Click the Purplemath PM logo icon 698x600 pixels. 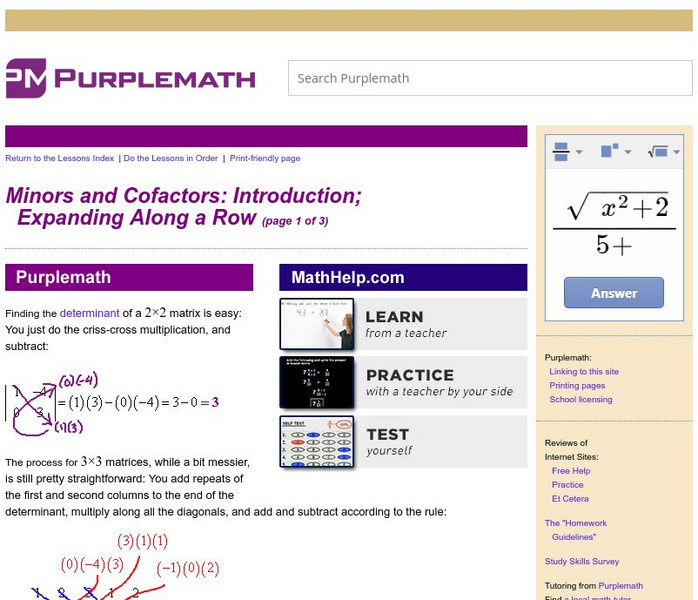click(26, 78)
